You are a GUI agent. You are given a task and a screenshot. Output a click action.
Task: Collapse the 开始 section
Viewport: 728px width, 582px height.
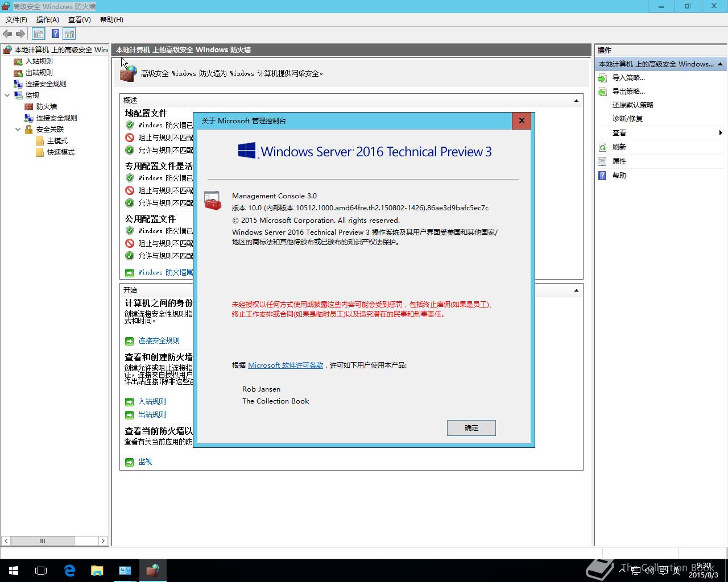(x=576, y=290)
